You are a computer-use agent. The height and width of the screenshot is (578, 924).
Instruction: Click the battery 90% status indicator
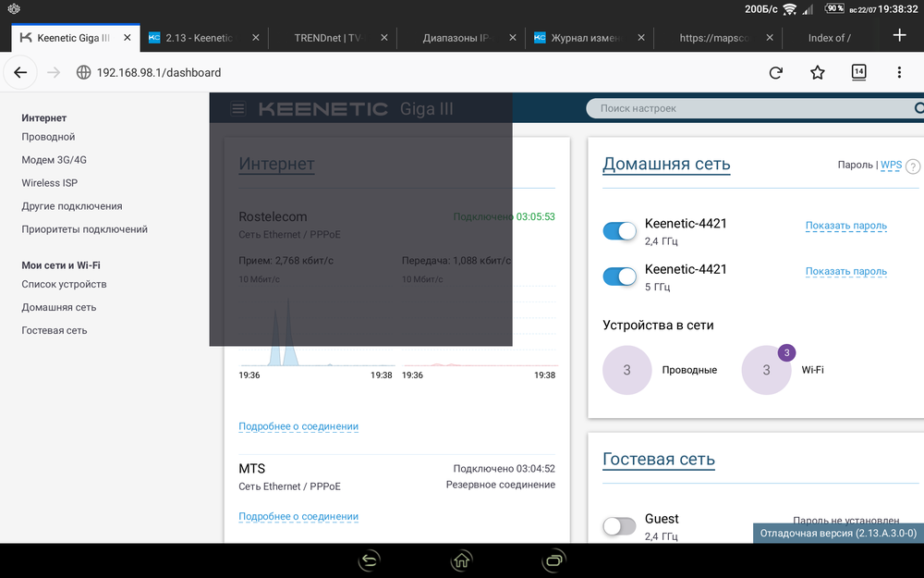[x=834, y=8]
